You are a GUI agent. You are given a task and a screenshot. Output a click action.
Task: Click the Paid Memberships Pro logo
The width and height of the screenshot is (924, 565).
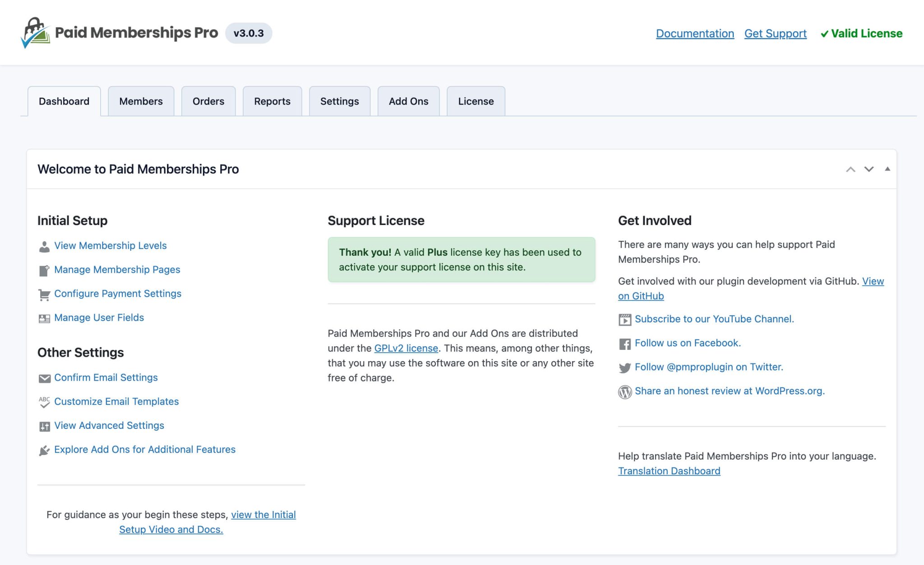point(120,33)
